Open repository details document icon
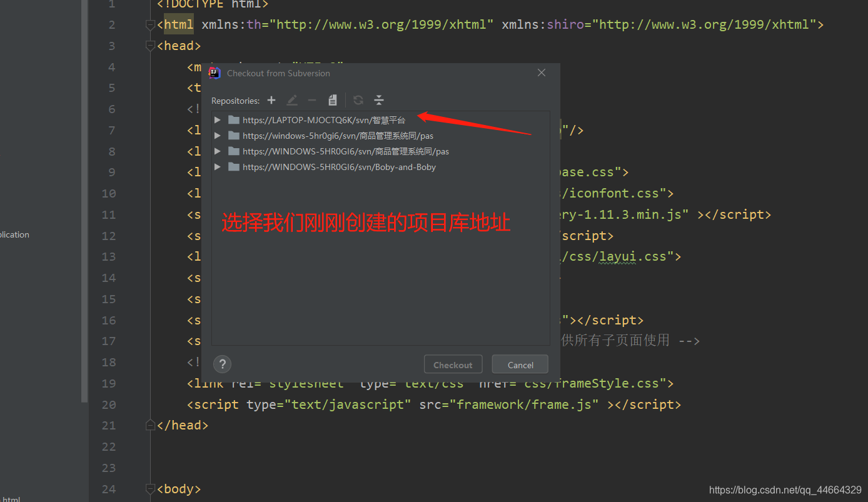This screenshot has height=502, width=868. point(333,100)
